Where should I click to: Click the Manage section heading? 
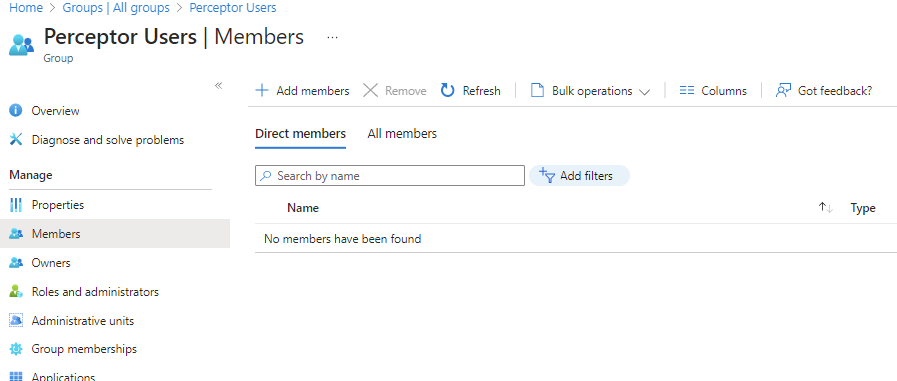point(31,175)
